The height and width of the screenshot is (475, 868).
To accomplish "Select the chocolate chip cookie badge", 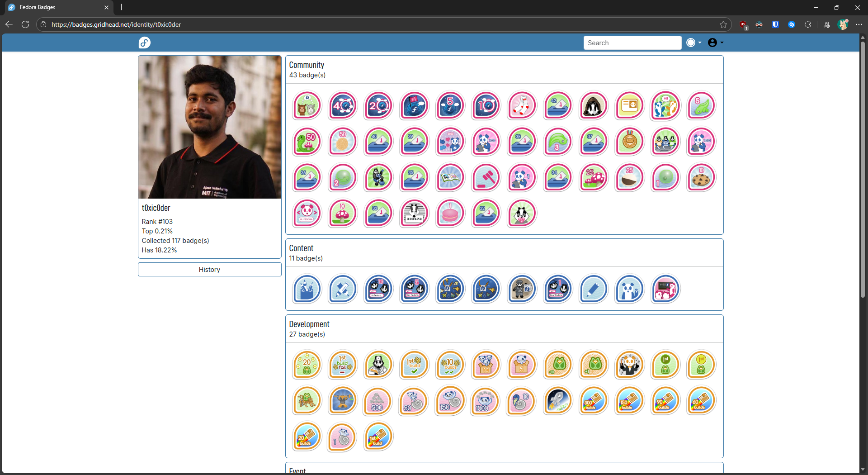I will (701, 178).
